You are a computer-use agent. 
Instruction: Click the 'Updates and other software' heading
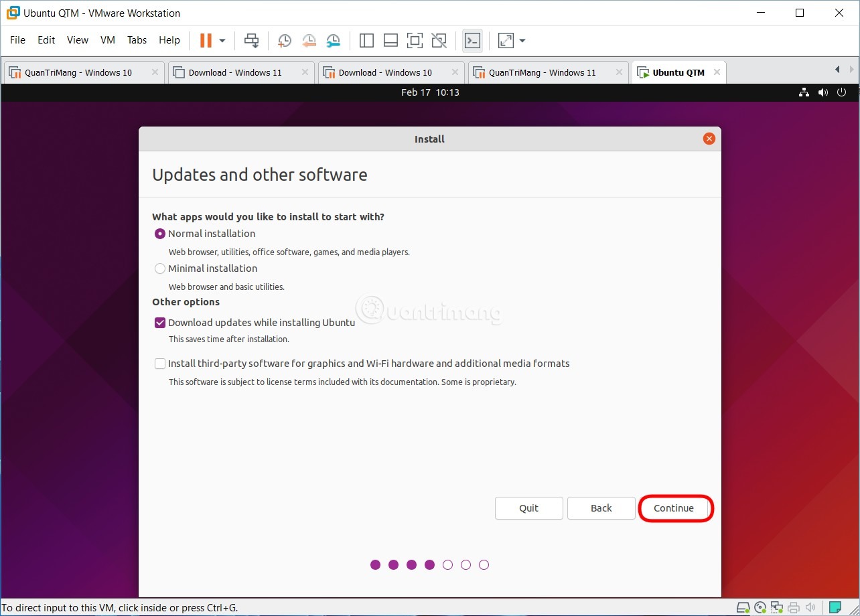click(x=260, y=175)
